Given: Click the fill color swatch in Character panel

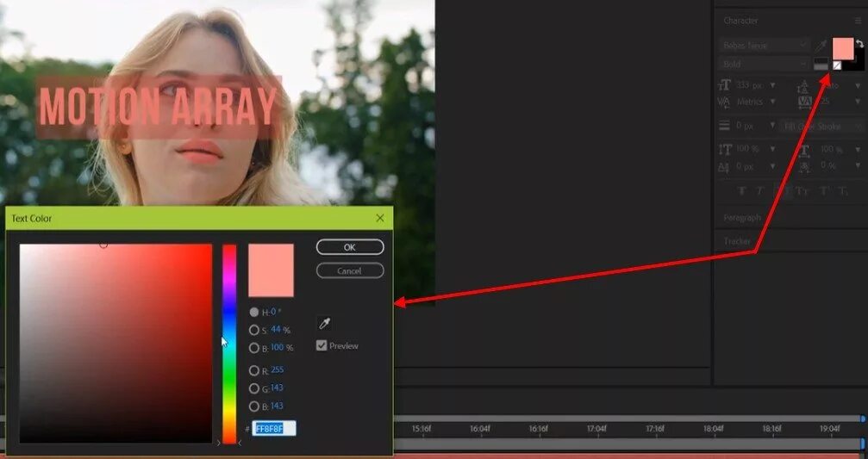Looking at the screenshot, I should 842,49.
